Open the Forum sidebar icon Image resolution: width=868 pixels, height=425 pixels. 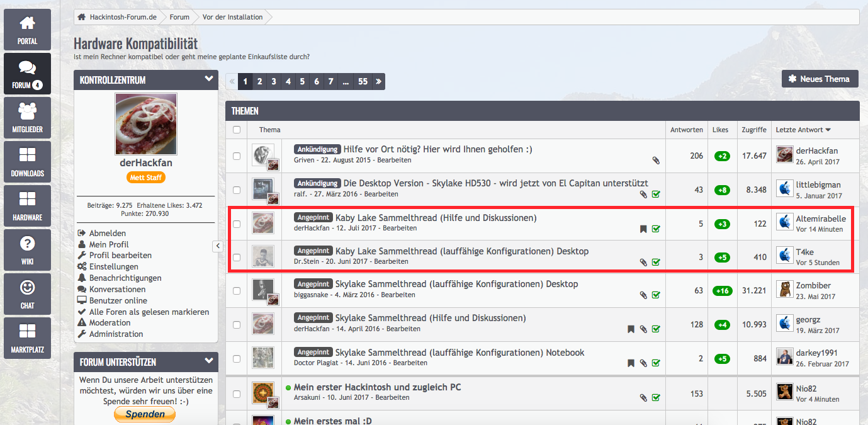tap(27, 74)
